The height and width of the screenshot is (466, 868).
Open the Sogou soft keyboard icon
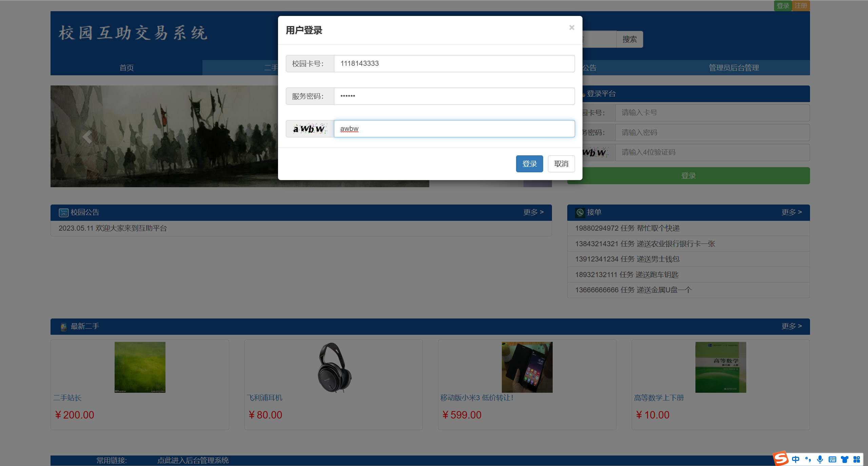[832, 460]
